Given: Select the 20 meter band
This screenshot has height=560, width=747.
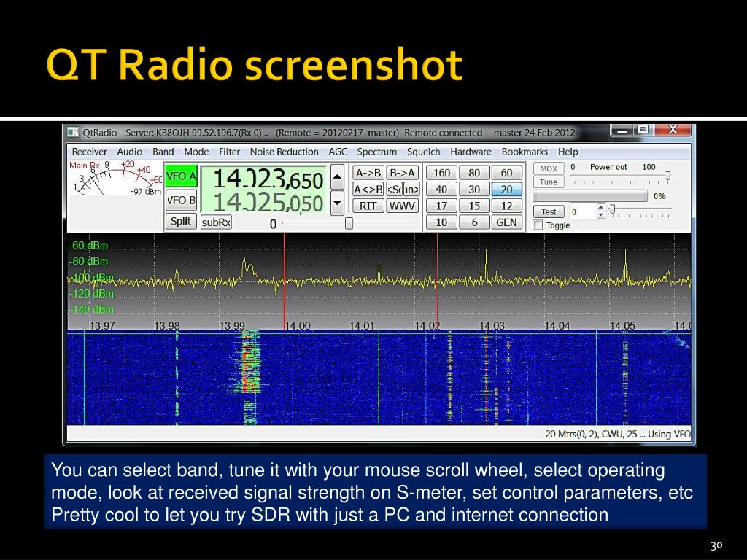Looking at the screenshot, I should pos(506,190).
